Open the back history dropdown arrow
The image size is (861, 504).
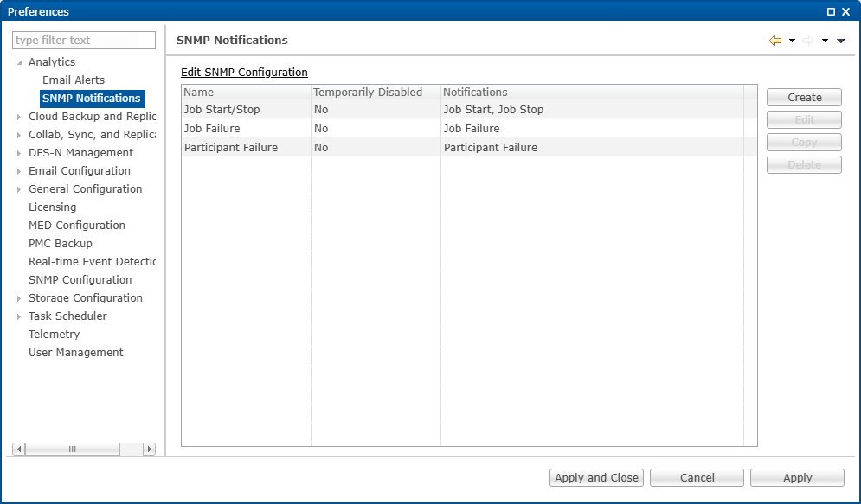point(792,41)
